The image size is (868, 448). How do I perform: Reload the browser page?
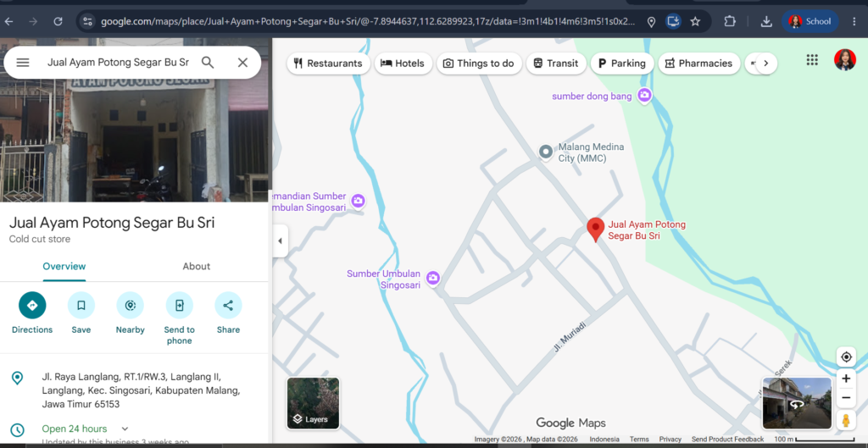[58, 21]
